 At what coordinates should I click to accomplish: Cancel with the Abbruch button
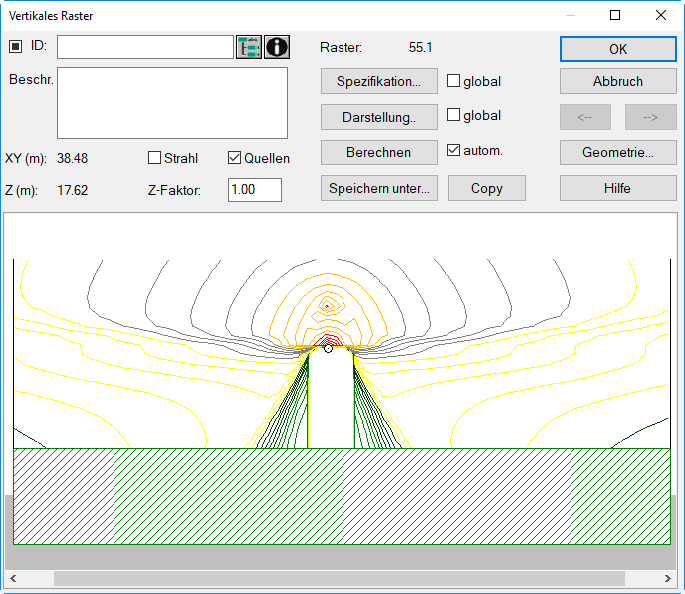tap(618, 81)
